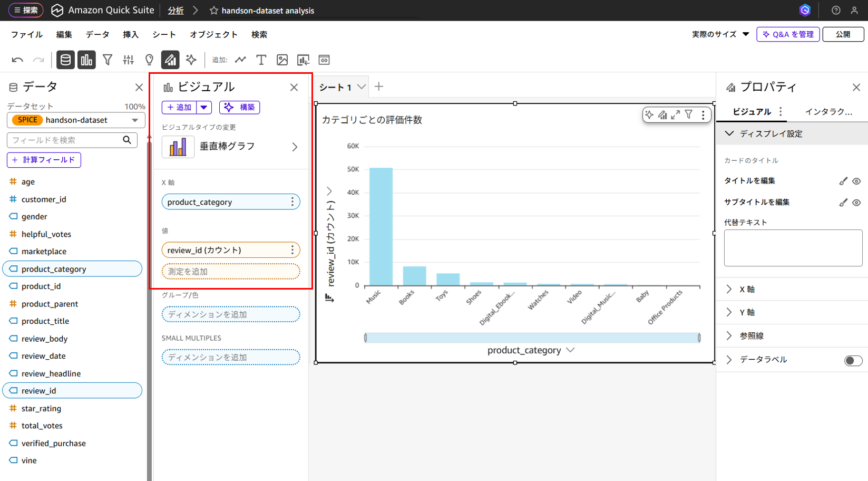Open the 実際のサイズ zoom dropdown
The image size is (868, 481).
(720, 34)
